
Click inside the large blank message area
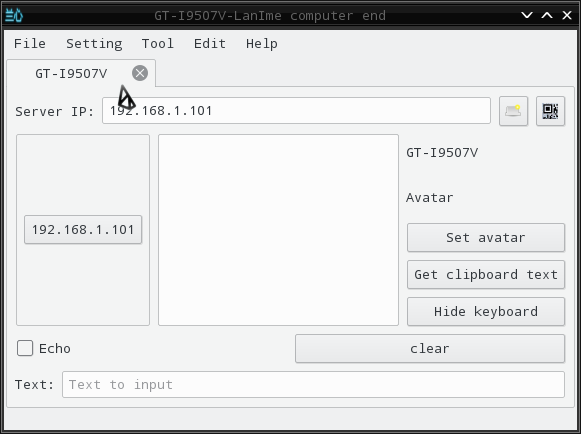point(278,230)
